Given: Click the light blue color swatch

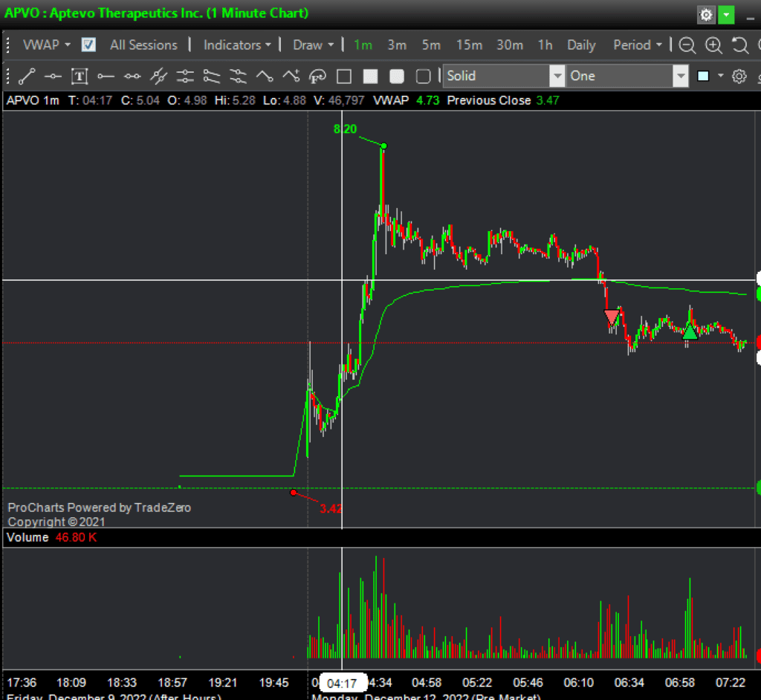Looking at the screenshot, I should tap(703, 76).
